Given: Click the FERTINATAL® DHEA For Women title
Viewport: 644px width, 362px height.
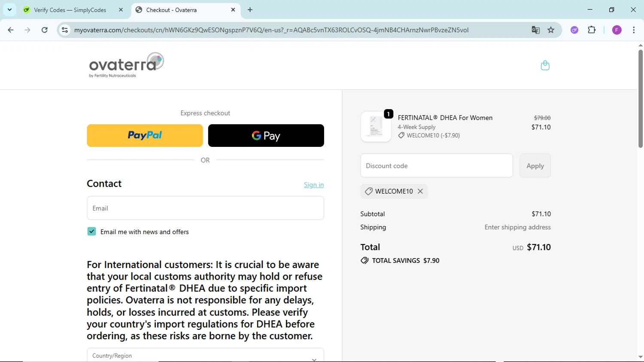Looking at the screenshot, I should 445,118.
